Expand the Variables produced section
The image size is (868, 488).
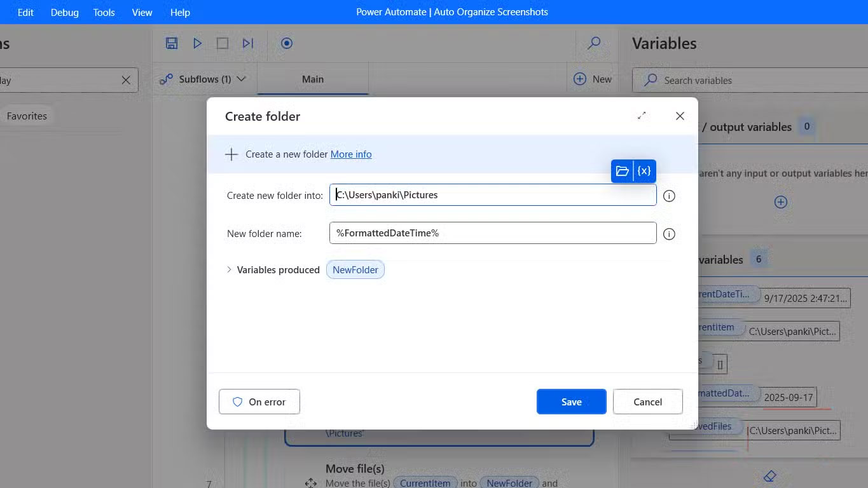(x=230, y=269)
